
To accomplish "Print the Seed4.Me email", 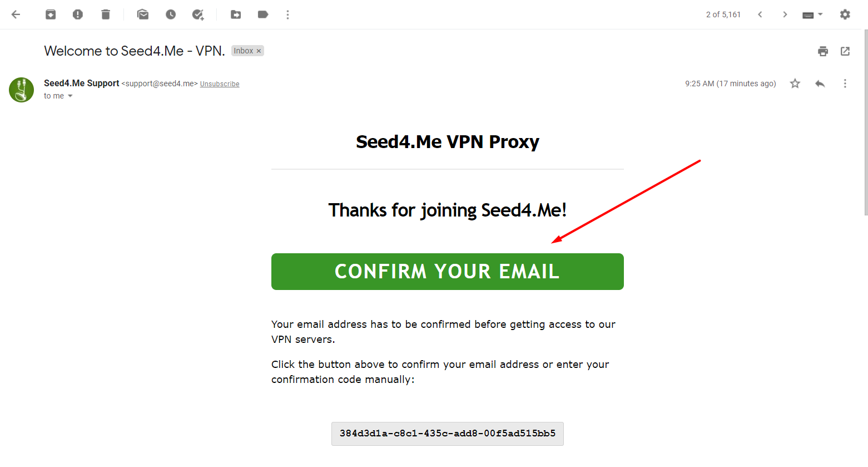I will coord(822,51).
